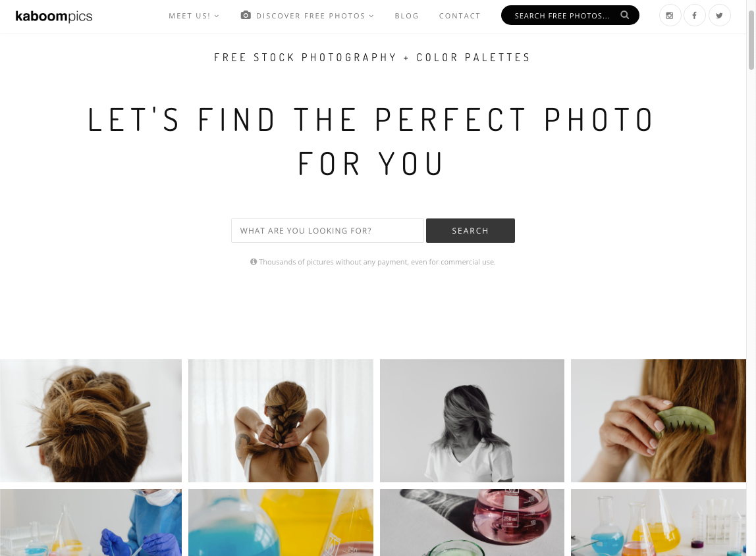The width and height of the screenshot is (756, 556).
Task: Open the green comb hair photo
Action: (658, 420)
